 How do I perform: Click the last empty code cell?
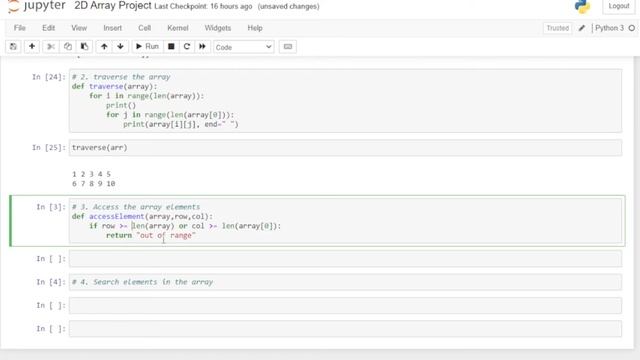tap(345, 329)
